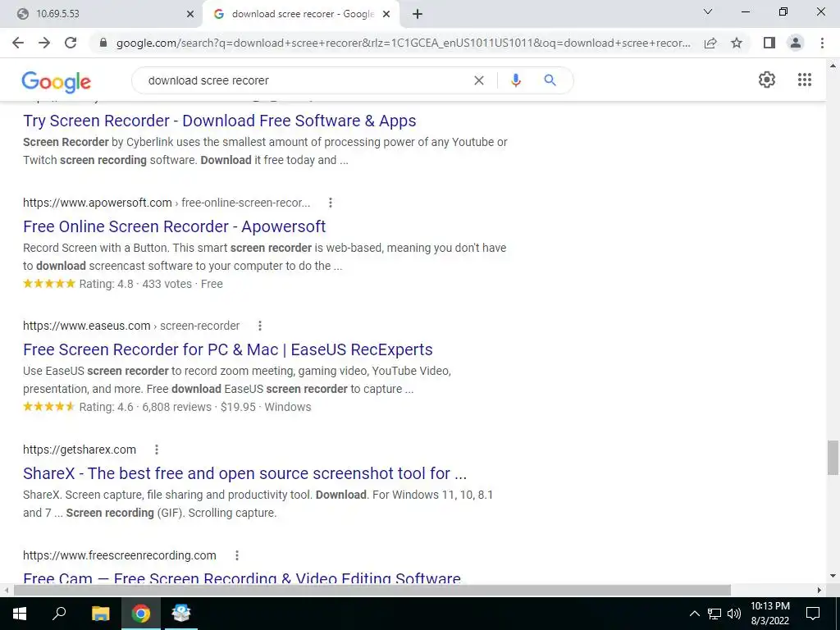
Task: Open EaseUS RecExperts result link
Action: point(228,349)
